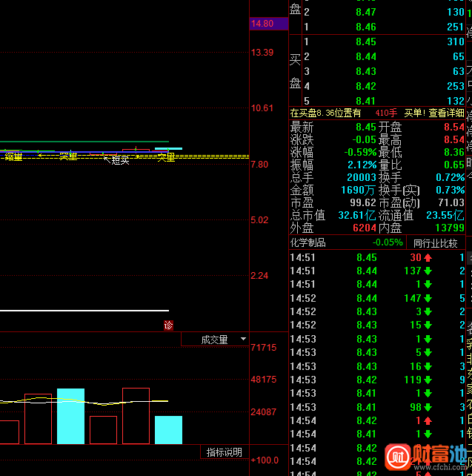Click the 总手 value 20003

tap(362, 178)
